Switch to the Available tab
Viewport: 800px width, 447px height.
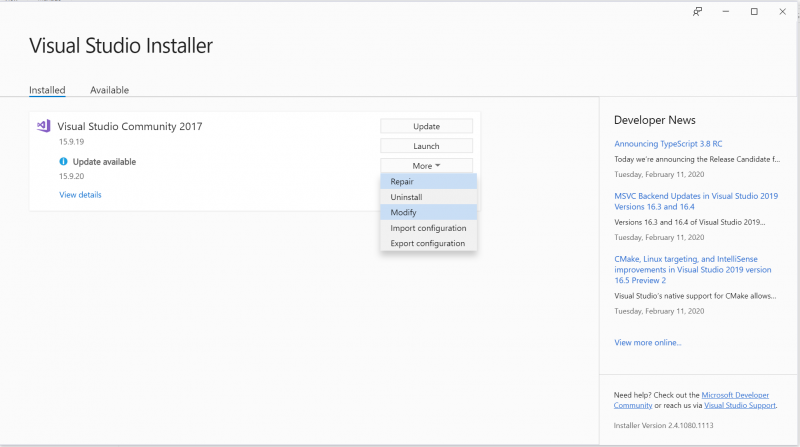109,90
